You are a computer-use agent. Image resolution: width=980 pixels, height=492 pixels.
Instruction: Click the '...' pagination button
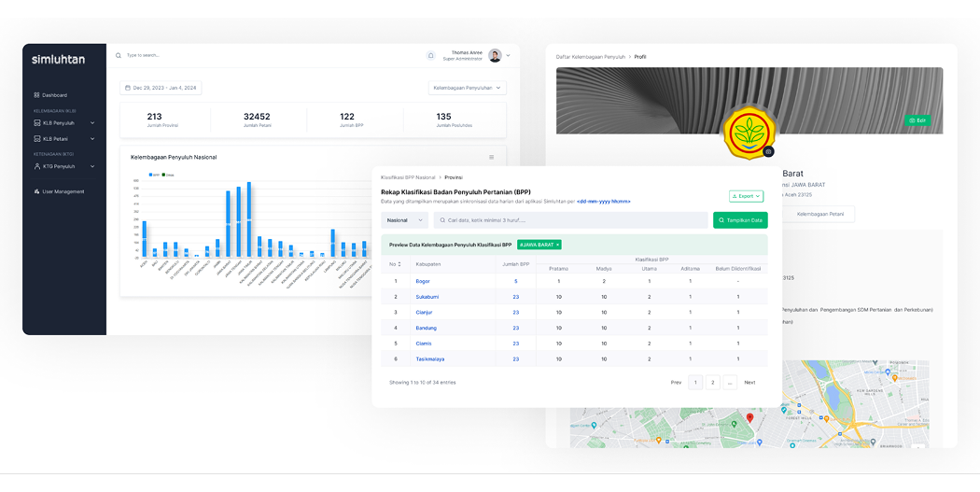729,382
